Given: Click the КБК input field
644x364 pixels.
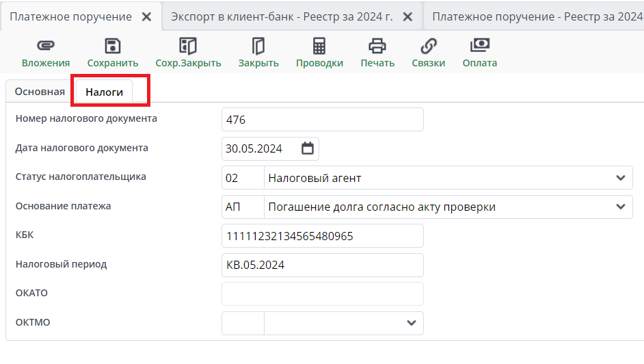Looking at the screenshot, I should pos(323,236).
